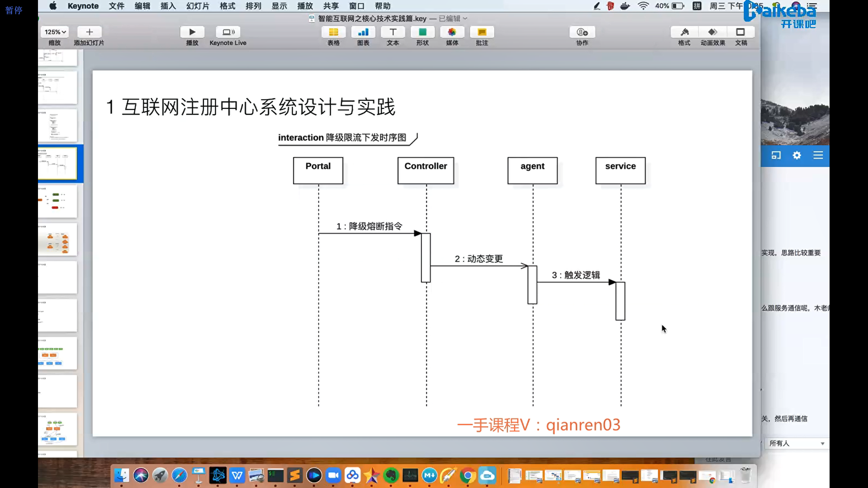Open the 所有人 recipient dropdown
The image size is (868, 488).
[797, 443]
